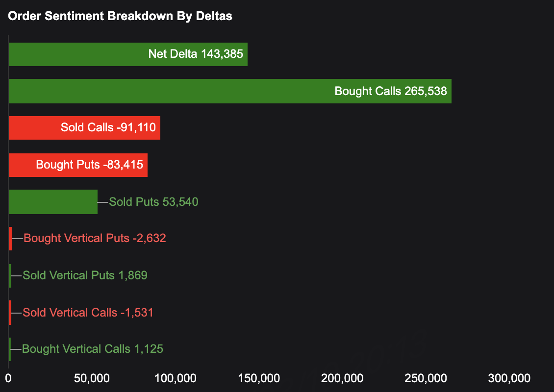Click the small green Sold Vertical Puts bar
Screen dimensions: 554x392
click(x=10, y=275)
